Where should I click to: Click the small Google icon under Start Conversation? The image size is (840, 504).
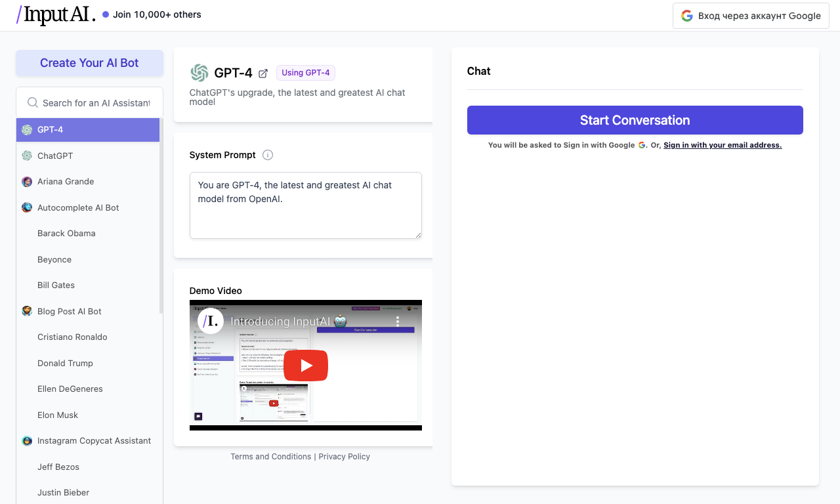(642, 145)
